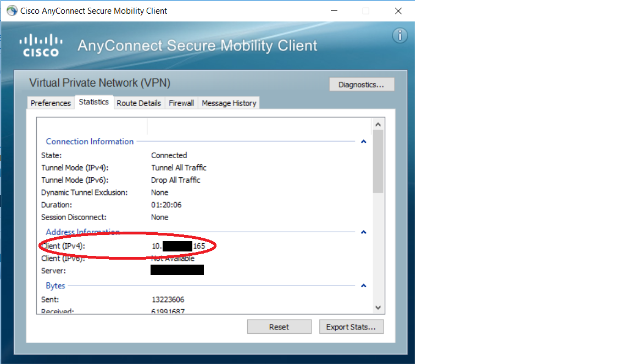Select the Statistics tab
This screenshot has width=633, height=364.
[94, 102]
